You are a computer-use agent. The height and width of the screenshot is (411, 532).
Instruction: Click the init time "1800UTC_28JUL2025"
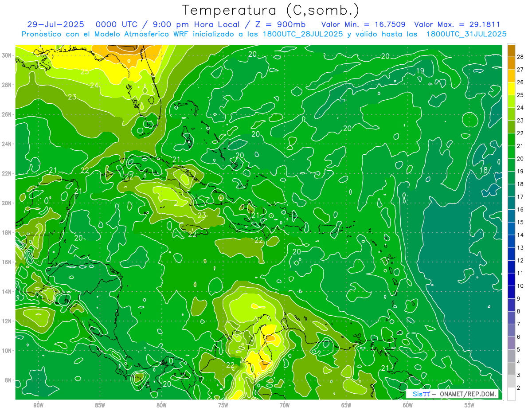click(x=302, y=34)
